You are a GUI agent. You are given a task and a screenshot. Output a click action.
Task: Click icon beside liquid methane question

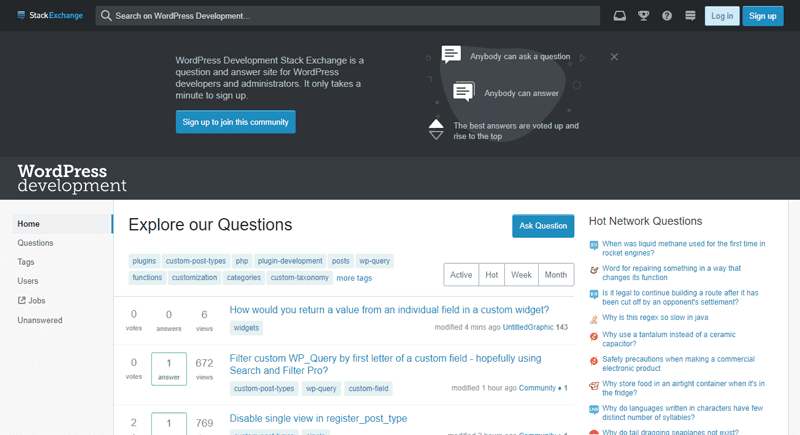point(594,245)
